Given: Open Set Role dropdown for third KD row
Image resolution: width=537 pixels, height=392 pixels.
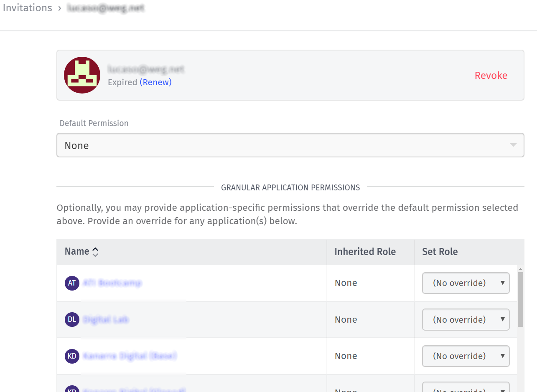Looking at the screenshot, I should [x=466, y=356].
